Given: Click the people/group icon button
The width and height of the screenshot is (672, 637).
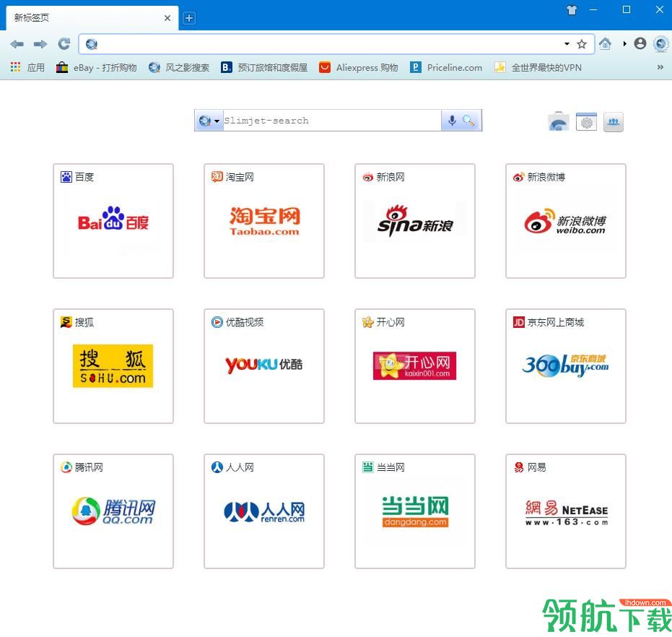Looking at the screenshot, I should pyautogui.click(x=614, y=122).
